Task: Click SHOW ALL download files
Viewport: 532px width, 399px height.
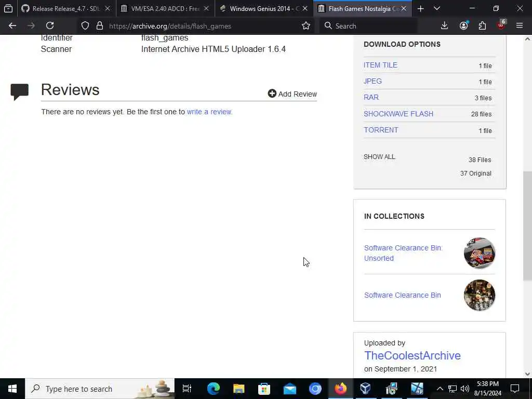Action: 379,157
